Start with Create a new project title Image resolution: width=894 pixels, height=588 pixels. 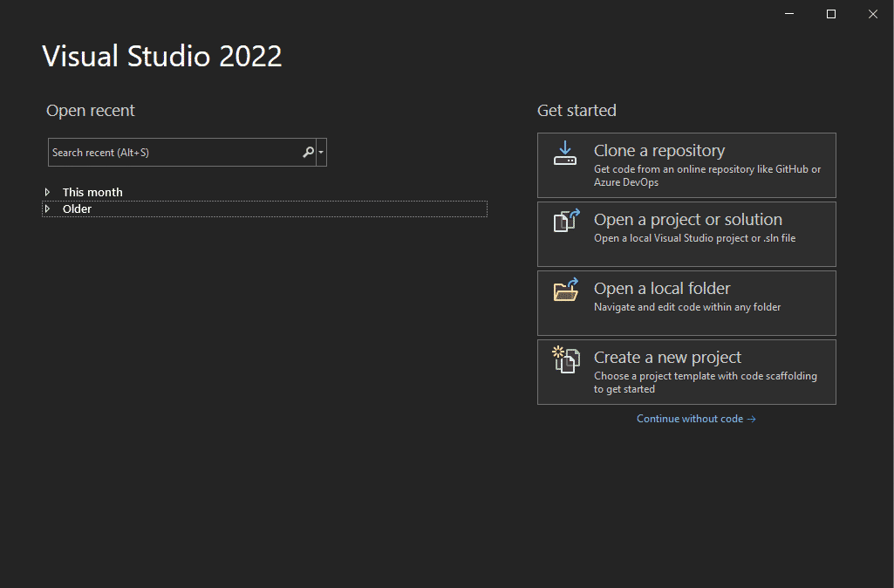667,358
